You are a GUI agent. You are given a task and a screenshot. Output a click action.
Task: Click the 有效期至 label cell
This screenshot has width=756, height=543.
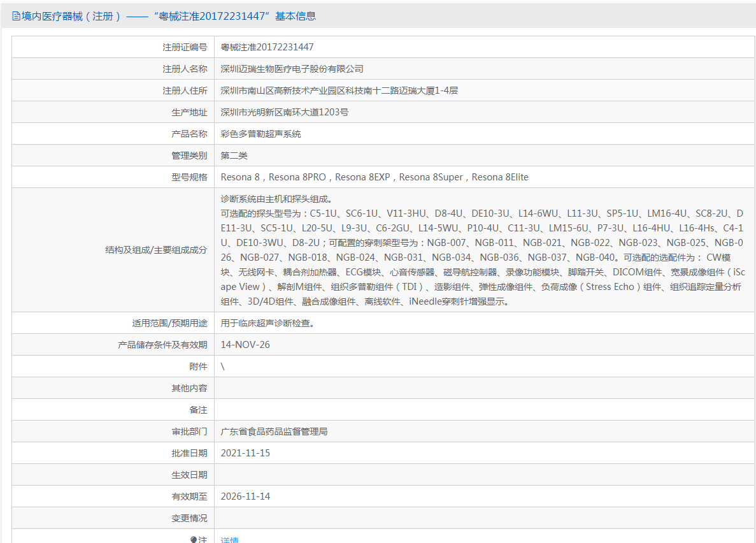113,496
